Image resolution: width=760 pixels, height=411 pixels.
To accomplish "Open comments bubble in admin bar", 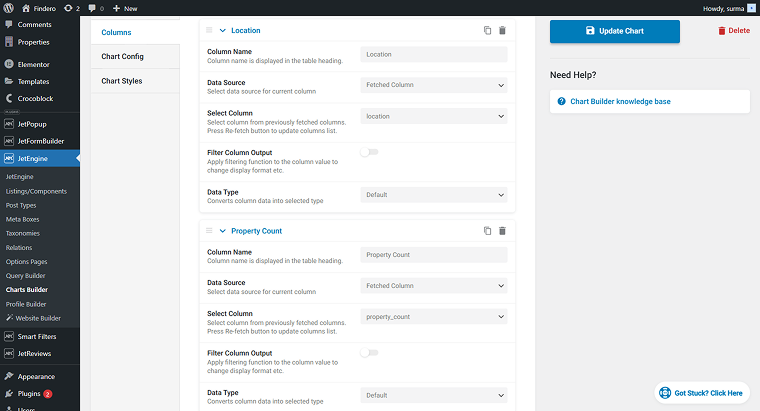I will click(96, 8).
